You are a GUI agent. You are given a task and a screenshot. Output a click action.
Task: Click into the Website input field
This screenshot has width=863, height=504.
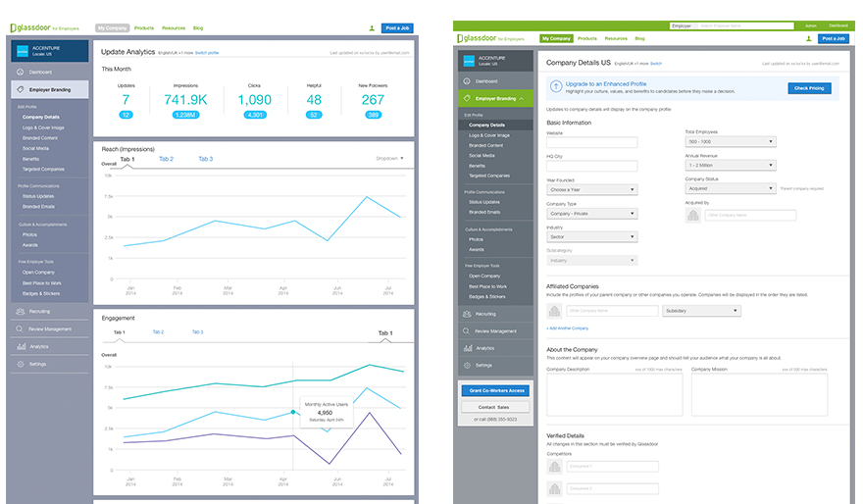(x=591, y=142)
